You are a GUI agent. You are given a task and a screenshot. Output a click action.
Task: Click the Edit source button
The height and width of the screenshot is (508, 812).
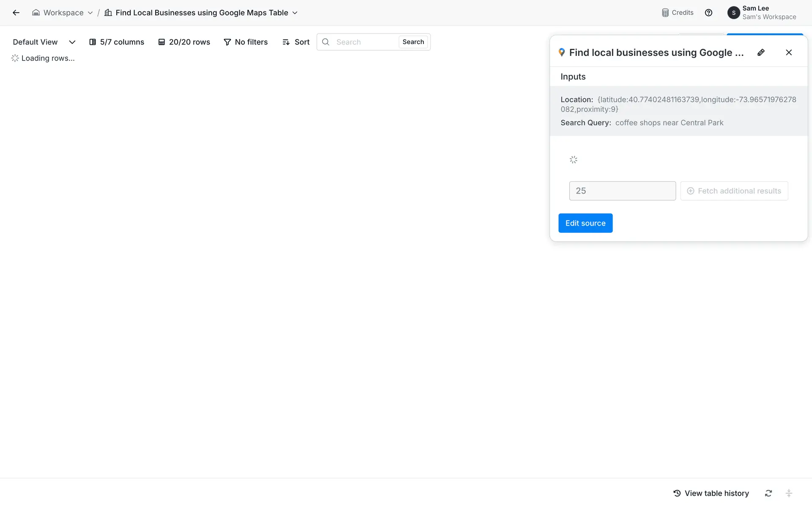[585, 223]
